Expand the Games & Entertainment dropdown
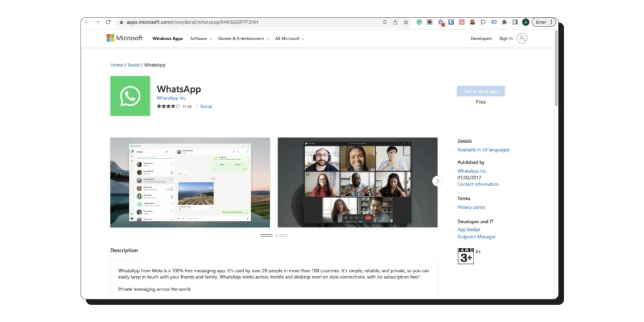Viewport: 644px width, 322px height. point(243,39)
